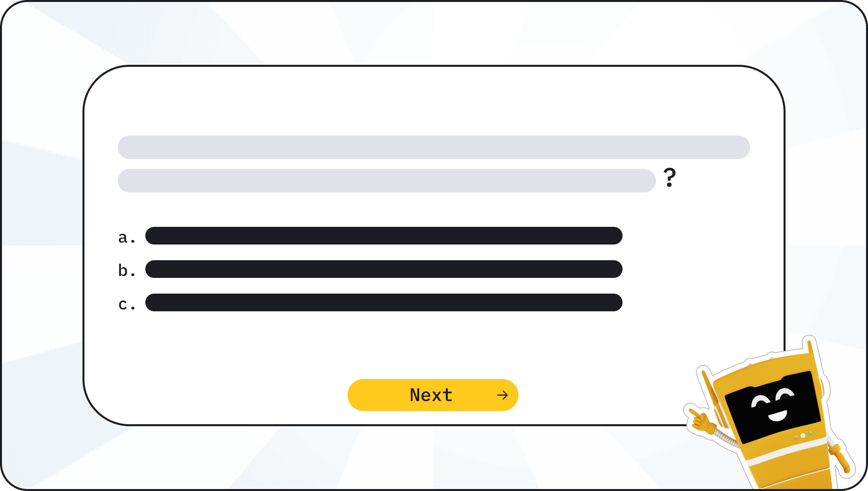868x491 pixels.
Task: Choose the black answer bar for option b
Action: (x=383, y=269)
